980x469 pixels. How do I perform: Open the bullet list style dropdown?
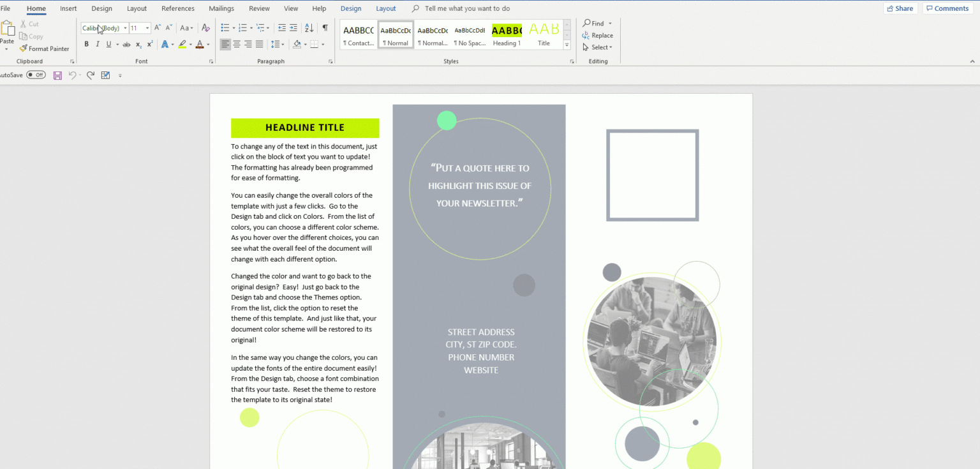click(x=233, y=28)
